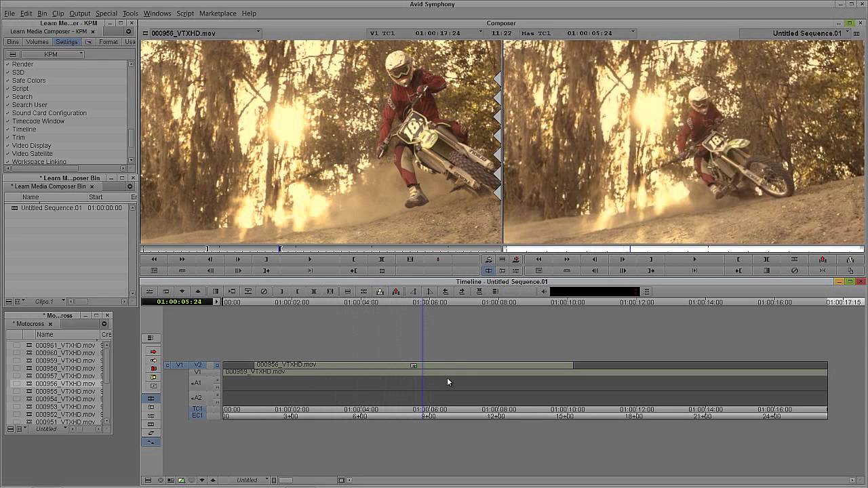The width and height of the screenshot is (868, 488).
Task: Open the Marketplace menu
Action: [218, 14]
